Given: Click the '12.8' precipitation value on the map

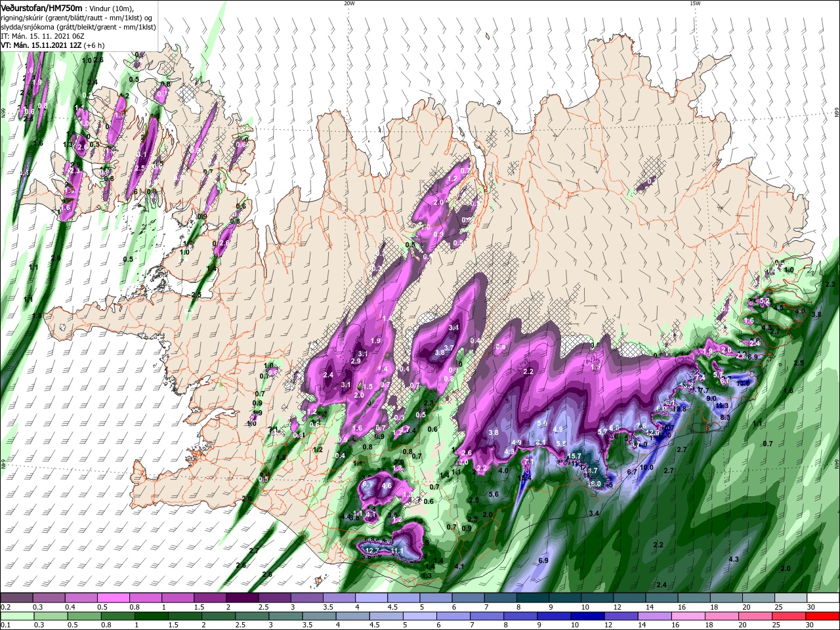Looking at the screenshot, I should (679, 409).
